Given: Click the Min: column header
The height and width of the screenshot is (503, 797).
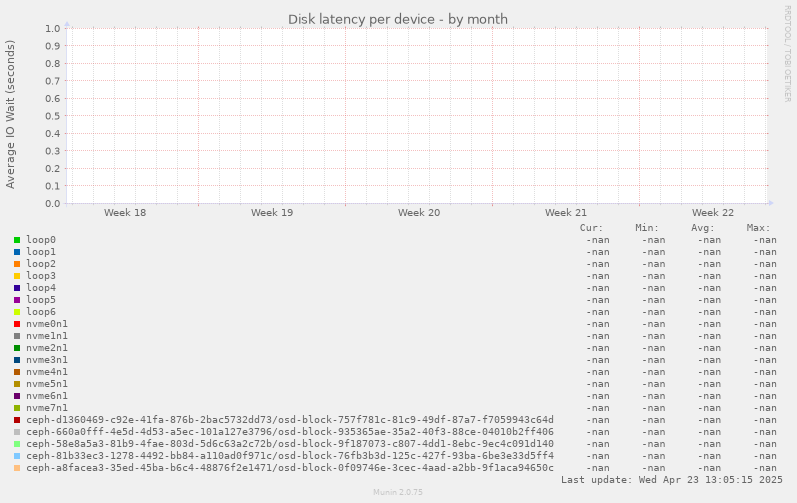Looking at the screenshot, I should [x=647, y=228].
